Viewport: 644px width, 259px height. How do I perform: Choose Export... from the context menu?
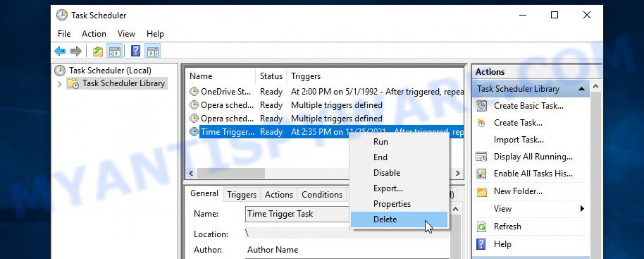tap(399, 188)
